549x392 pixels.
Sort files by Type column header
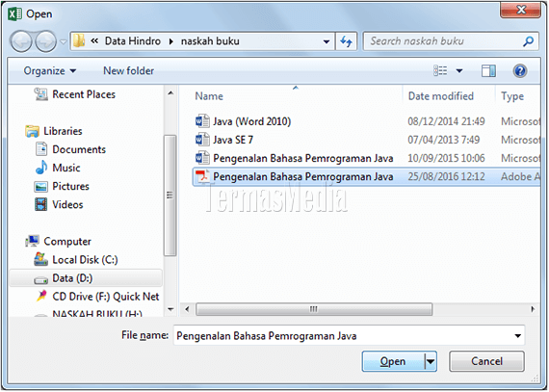512,96
